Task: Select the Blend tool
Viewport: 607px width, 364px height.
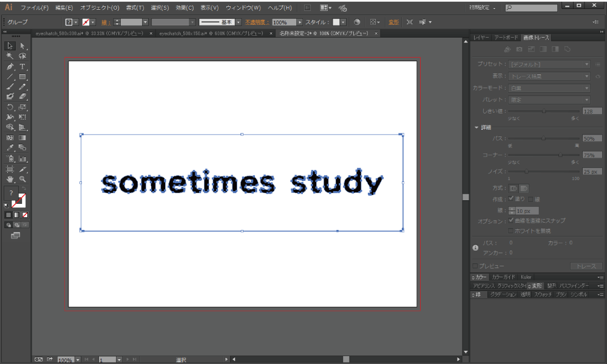Action: click(x=22, y=147)
